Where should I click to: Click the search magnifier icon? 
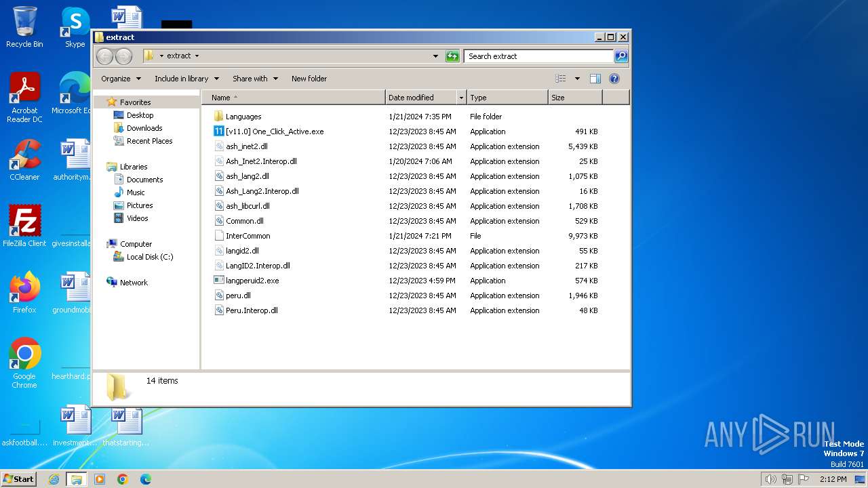[620, 56]
